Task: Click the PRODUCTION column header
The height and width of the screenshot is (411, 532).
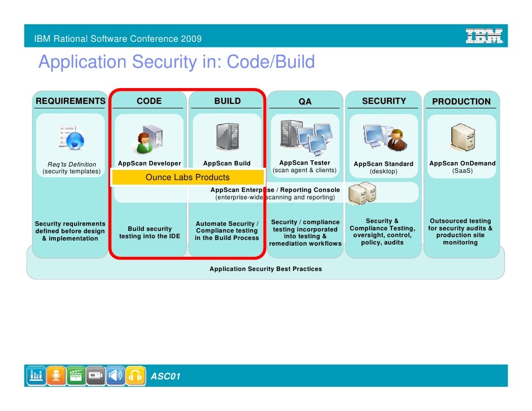Action: tap(461, 102)
